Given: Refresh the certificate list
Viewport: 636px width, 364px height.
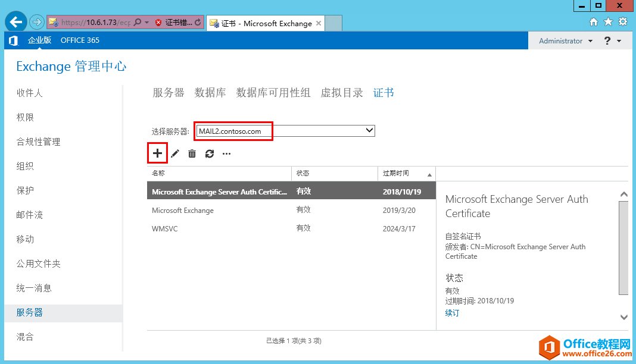Looking at the screenshot, I should [208, 153].
